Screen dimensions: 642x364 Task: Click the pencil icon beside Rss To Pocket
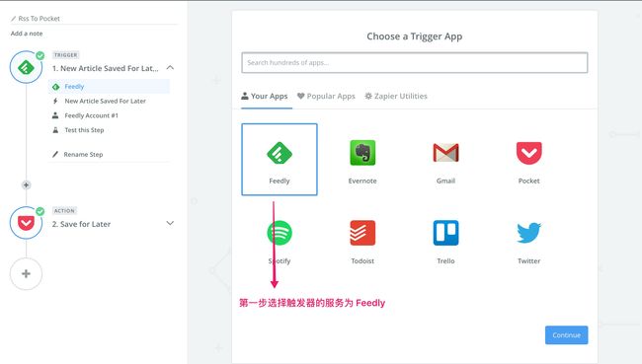pyautogui.click(x=14, y=19)
